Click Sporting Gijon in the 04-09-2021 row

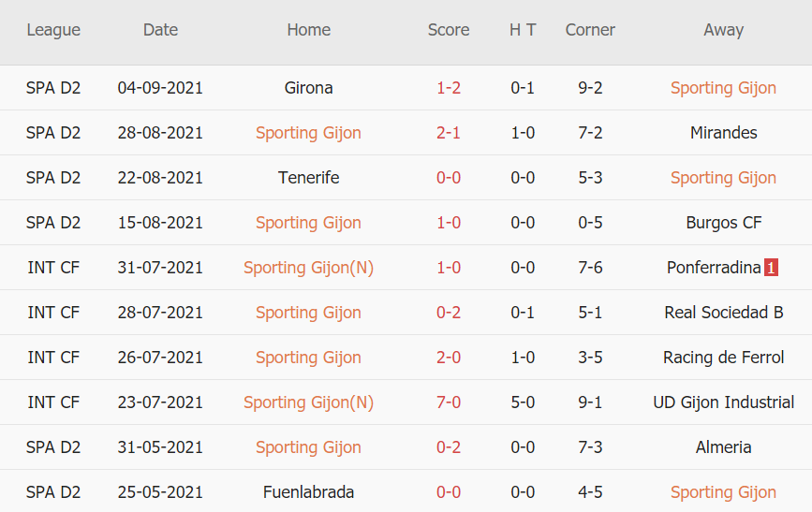723,88
